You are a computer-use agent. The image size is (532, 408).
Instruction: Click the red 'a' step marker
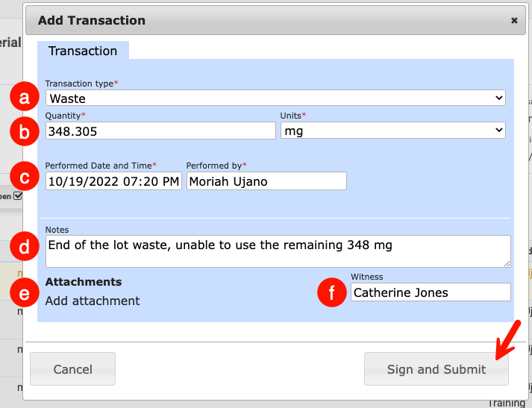point(24,98)
